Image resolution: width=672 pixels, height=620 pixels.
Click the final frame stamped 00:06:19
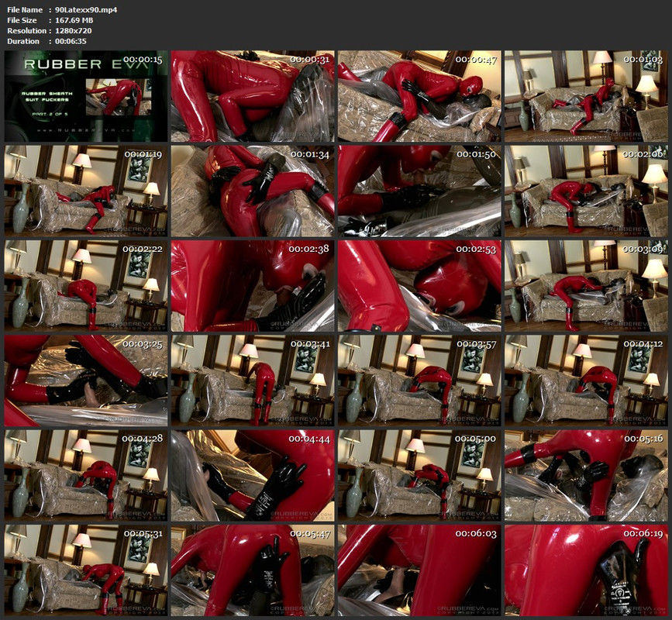click(x=586, y=570)
